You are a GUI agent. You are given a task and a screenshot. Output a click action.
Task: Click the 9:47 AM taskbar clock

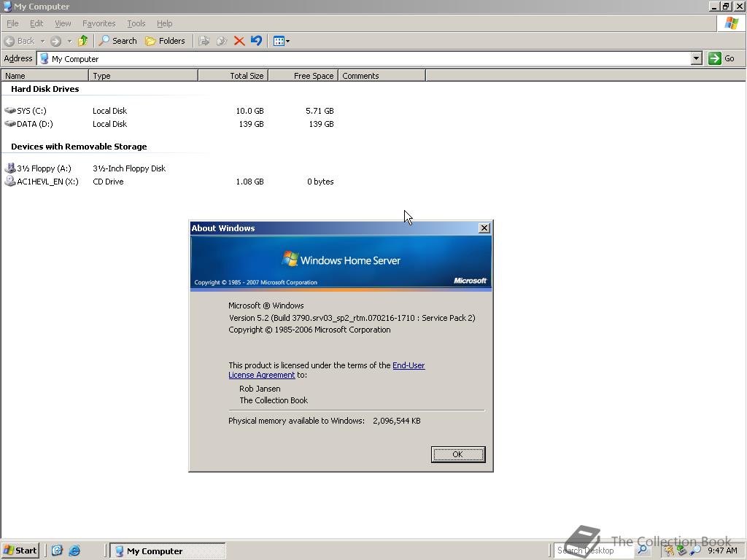click(x=722, y=551)
